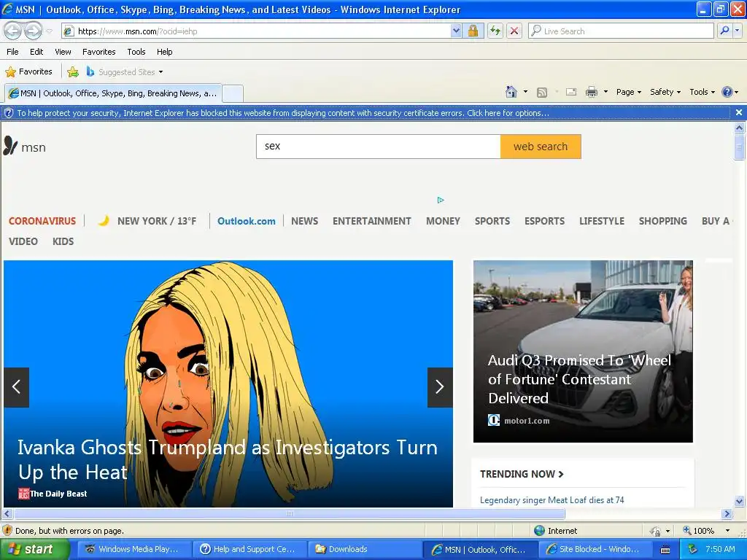Click the browser Forward arrow button
Viewport: 747px width, 560px height.
click(33, 31)
